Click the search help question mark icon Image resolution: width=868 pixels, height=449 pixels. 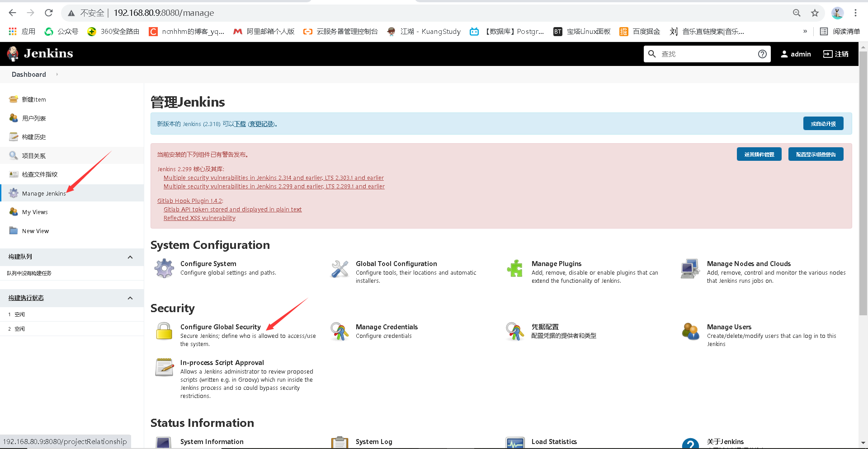pyautogui.click(x=763, y=54)
